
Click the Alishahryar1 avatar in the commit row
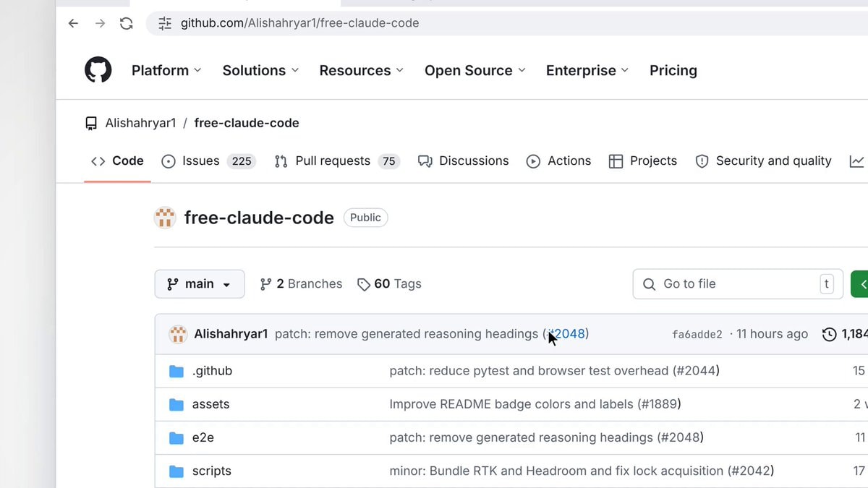point(178,334)
